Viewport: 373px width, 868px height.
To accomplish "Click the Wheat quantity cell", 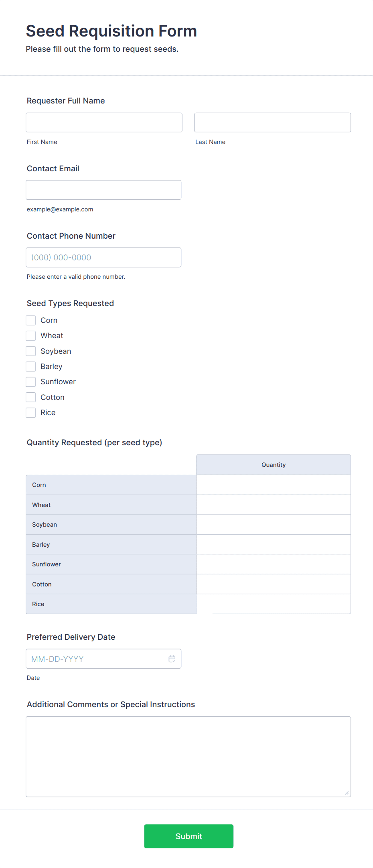I will [274, 505].
